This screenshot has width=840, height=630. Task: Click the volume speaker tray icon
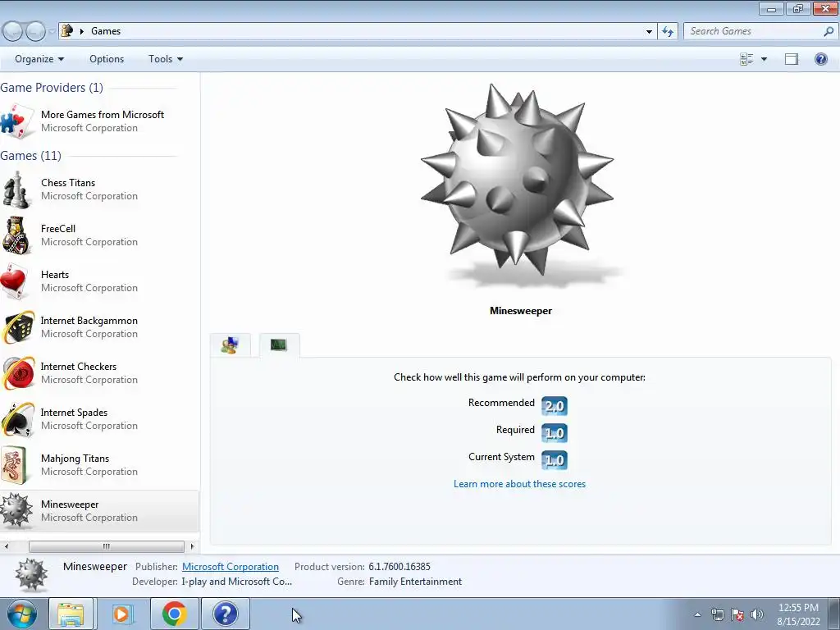pos(757,614)
